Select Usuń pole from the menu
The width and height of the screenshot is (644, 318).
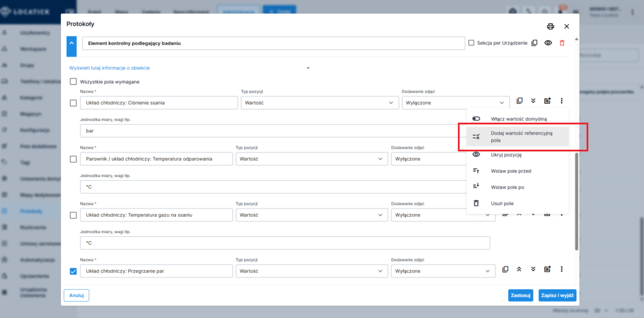point(518,203)
